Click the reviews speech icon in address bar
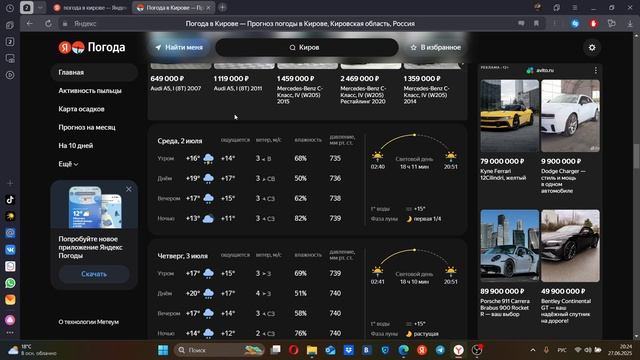This screenshot has height=360, width=640. (x=521, y=24)
